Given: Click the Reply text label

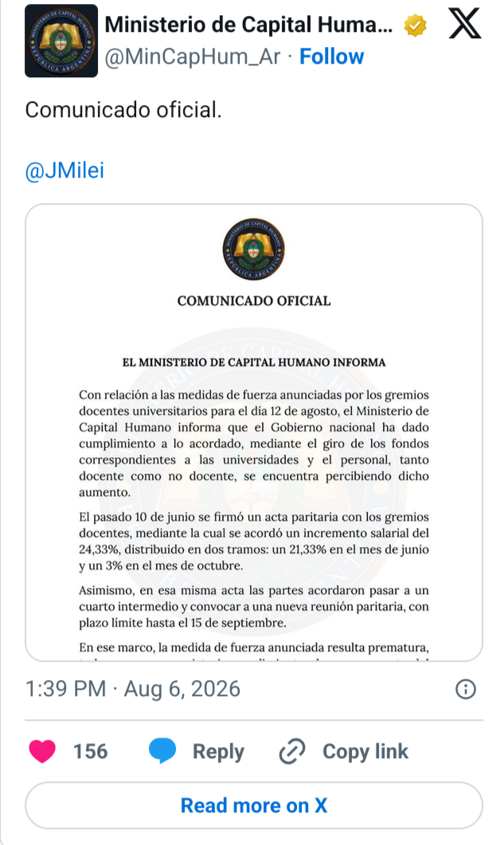Looking at the screenshot, I should 218,751.
